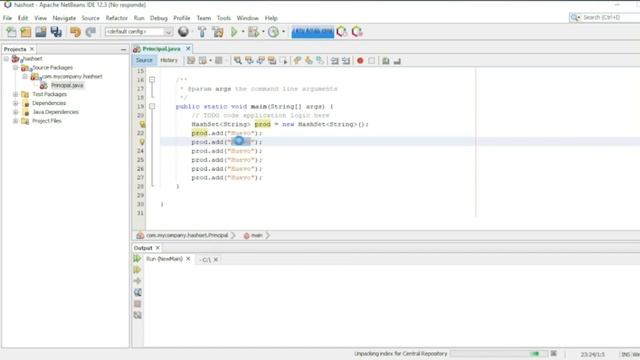
Task: Click the green Re-run icon in Output
Action: click(x=137, y=259)
